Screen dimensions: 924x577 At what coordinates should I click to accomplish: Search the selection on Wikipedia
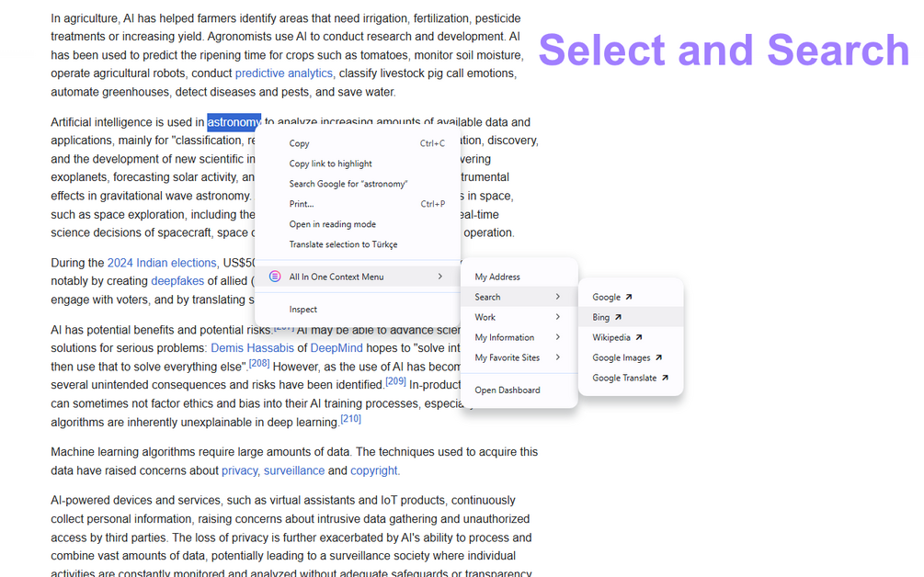click(x=631, y=337)
